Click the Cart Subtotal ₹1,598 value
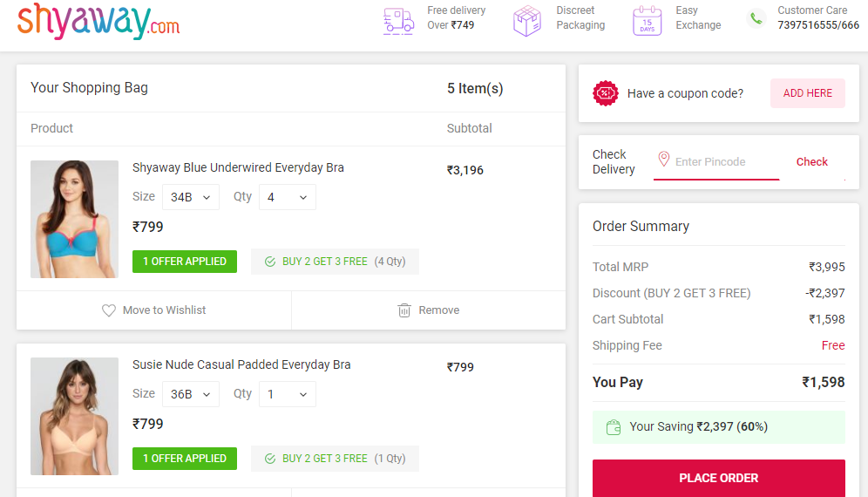 click(826, 320)
